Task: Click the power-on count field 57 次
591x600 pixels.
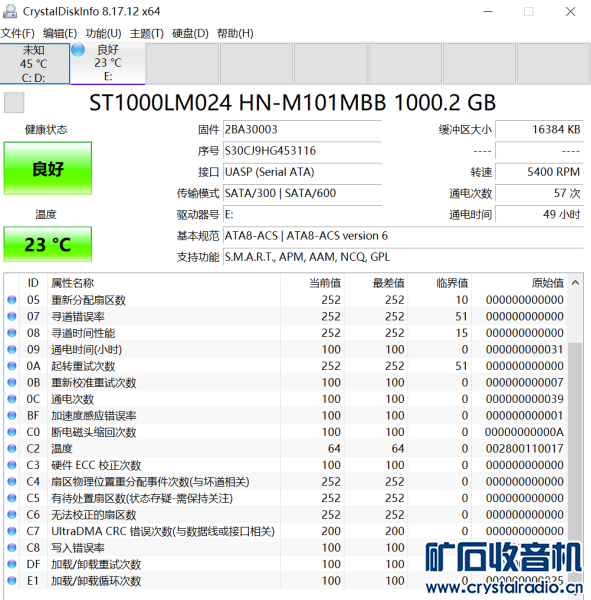Action: [539, 193]
